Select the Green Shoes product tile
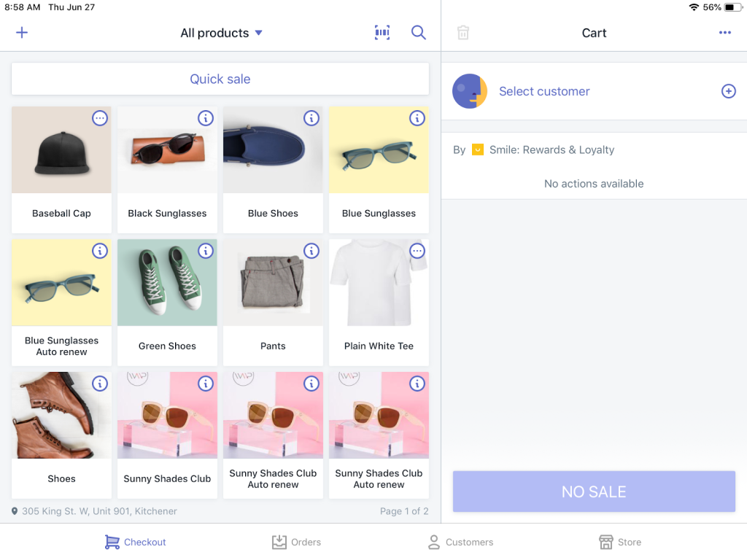 [x=167, y=303]
